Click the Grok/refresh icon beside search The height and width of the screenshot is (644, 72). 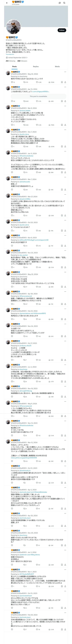[60, 3]
